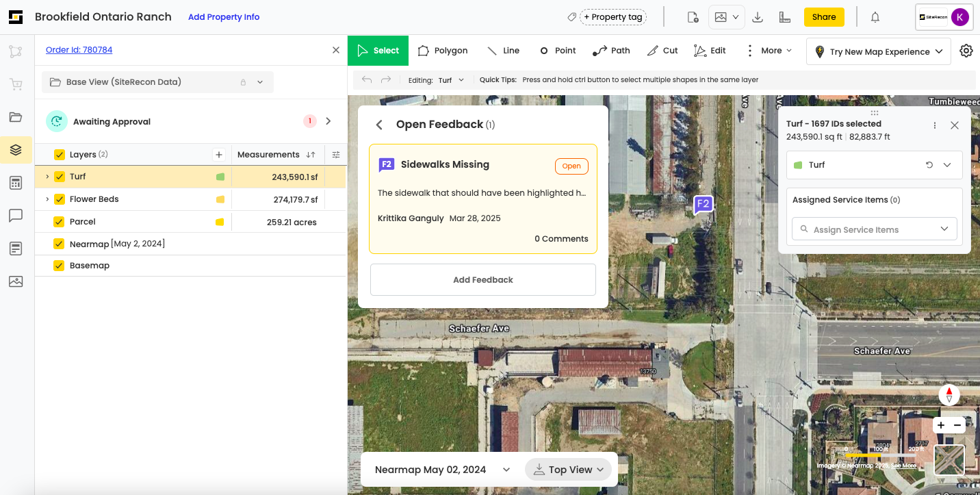The width and height of the screenshot is (980, 495).
Task: Click the green Turf color swatch in layers
Action: tap(220, 177)
